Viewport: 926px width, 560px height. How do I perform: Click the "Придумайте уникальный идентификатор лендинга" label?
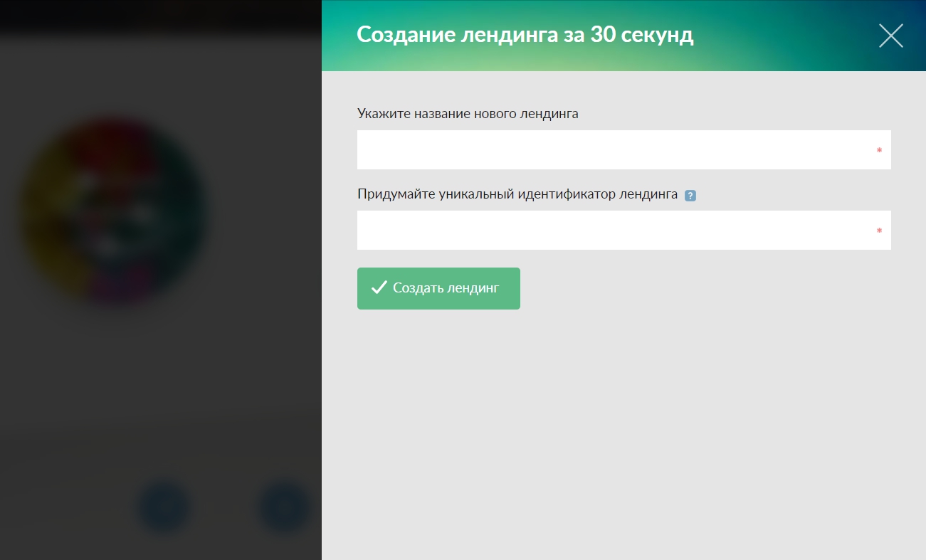click(517, 194)
